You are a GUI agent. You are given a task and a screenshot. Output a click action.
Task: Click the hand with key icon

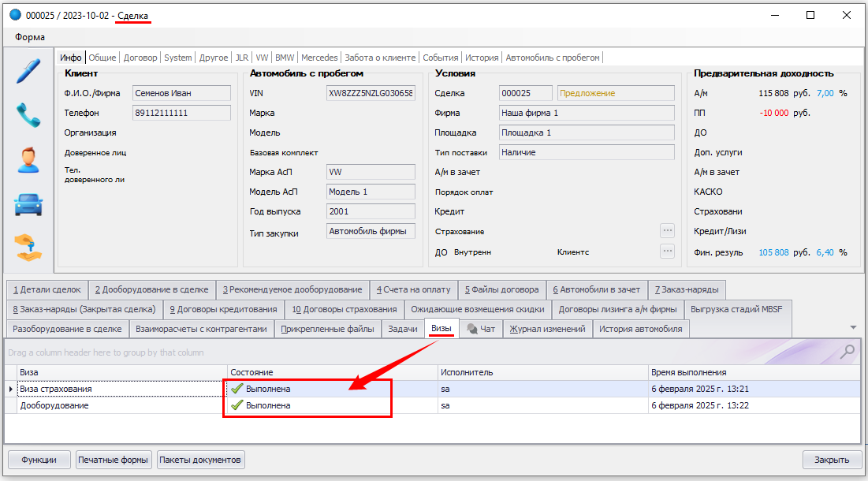(28, 248)
